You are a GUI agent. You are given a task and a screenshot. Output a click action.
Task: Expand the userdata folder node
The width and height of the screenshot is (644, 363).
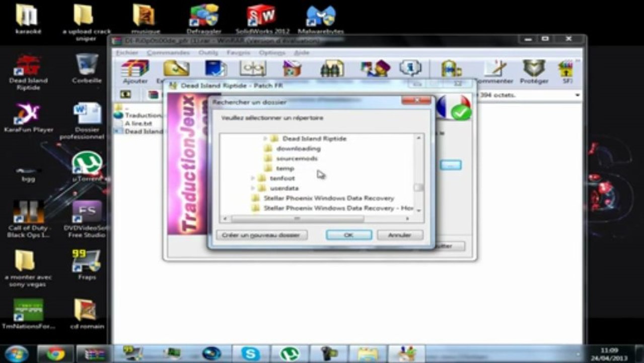click(x=253, y=188)
